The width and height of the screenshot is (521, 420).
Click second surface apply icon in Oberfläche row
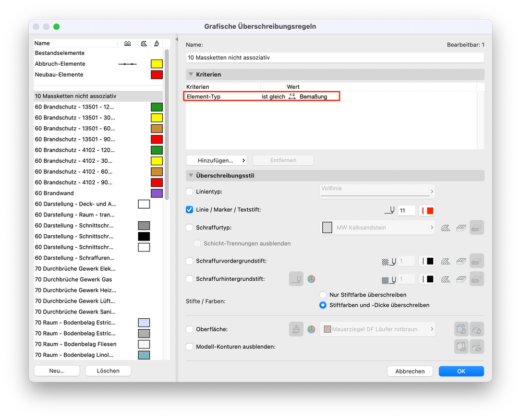point(477,329)
